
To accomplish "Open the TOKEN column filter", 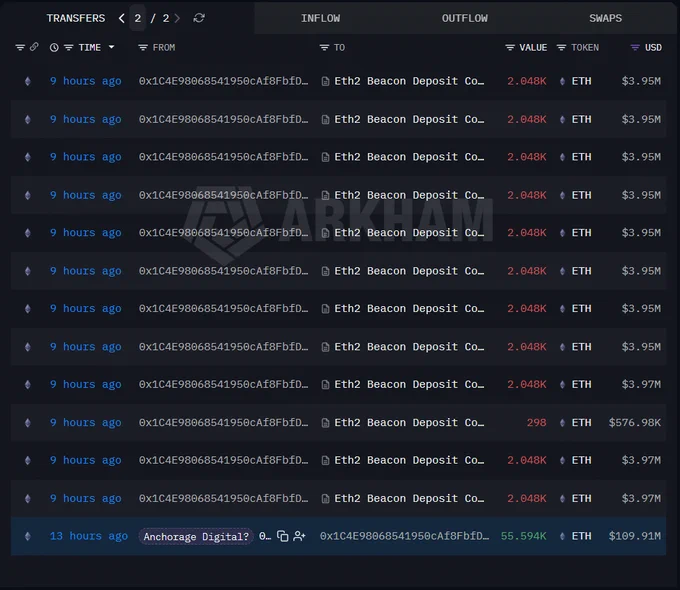I will click(x=561, y=47).
